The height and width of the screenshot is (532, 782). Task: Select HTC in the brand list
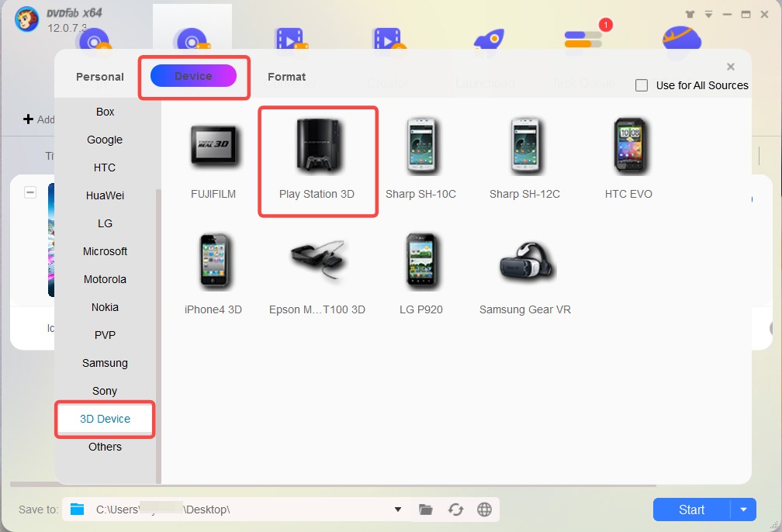[106, 168]
